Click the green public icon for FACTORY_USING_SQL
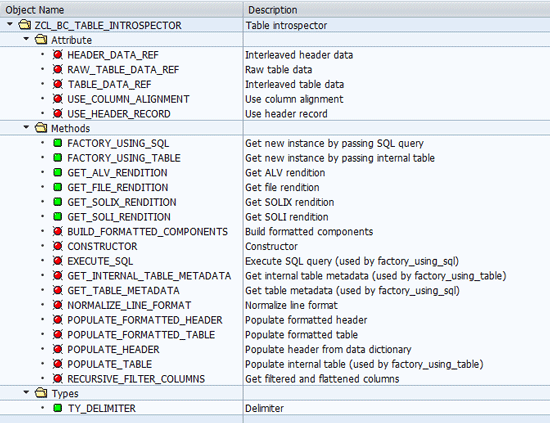 pos(58,143)
